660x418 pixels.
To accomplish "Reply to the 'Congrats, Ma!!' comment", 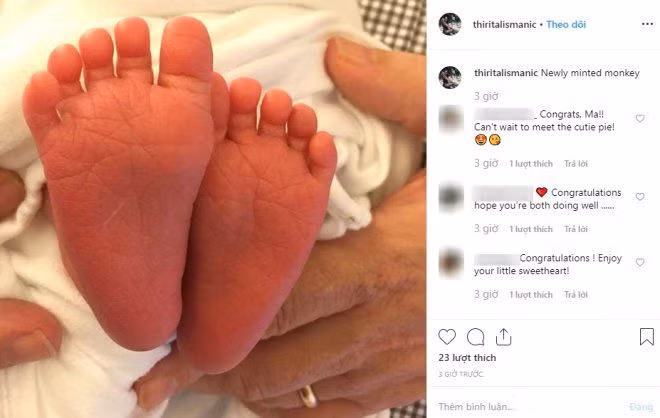I will point(576,163).
